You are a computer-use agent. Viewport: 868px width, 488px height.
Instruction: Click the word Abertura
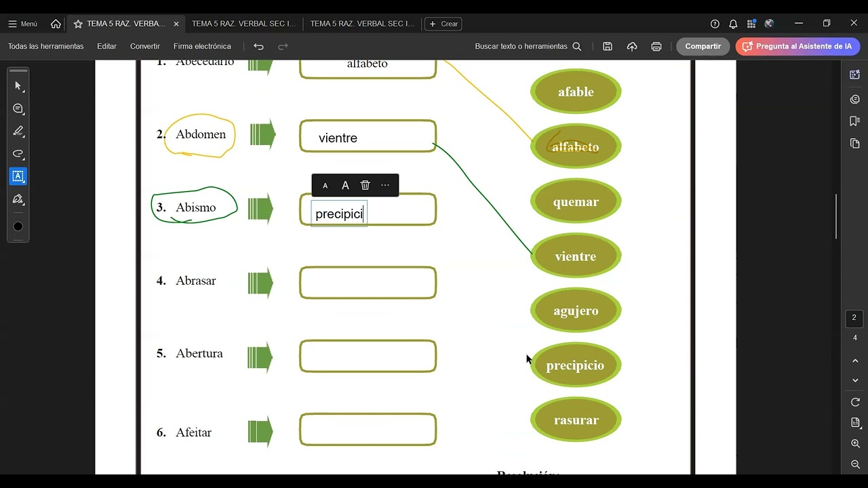pyautogui.click(x=199, y=353)
